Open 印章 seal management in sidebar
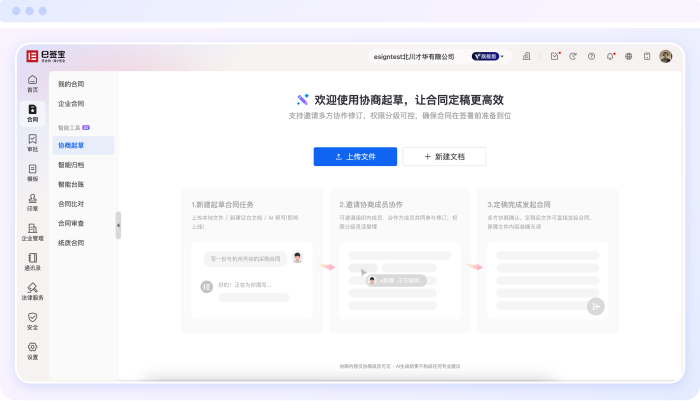 [33, 202]
